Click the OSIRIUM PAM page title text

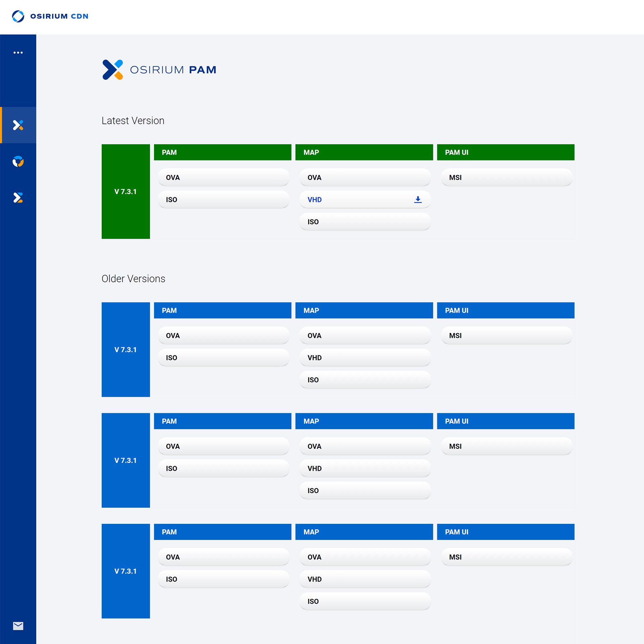point(173,70)
